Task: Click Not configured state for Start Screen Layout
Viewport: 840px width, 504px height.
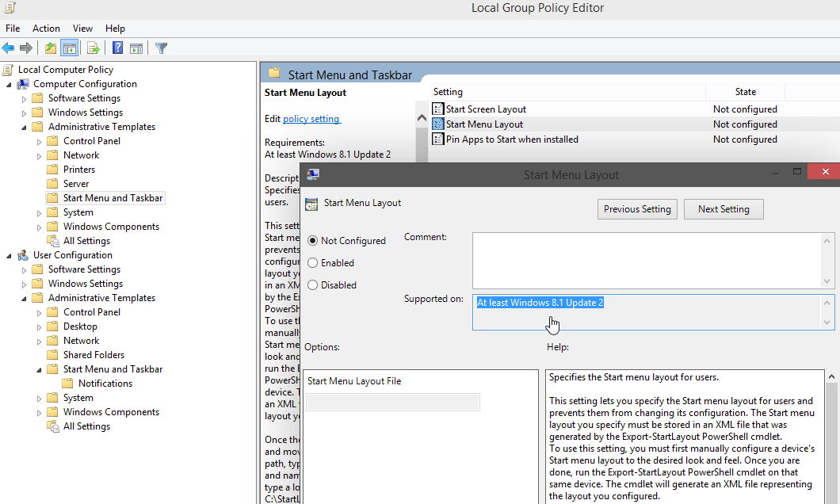Action: (745, 109)
